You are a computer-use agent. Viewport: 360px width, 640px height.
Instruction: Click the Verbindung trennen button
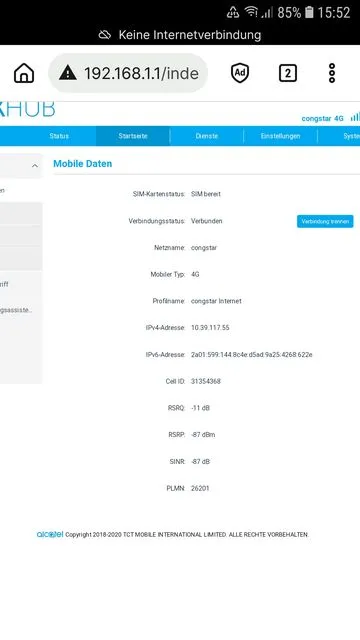coord(325,221)
